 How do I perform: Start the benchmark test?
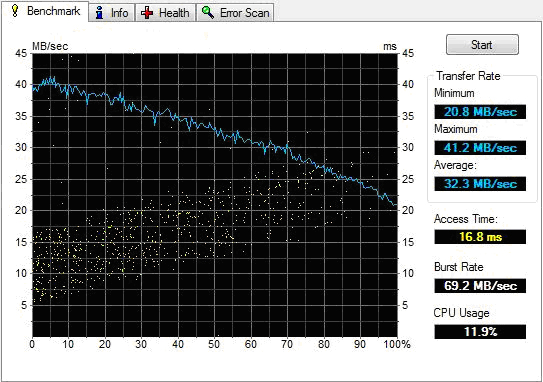[x=482, y=44]
